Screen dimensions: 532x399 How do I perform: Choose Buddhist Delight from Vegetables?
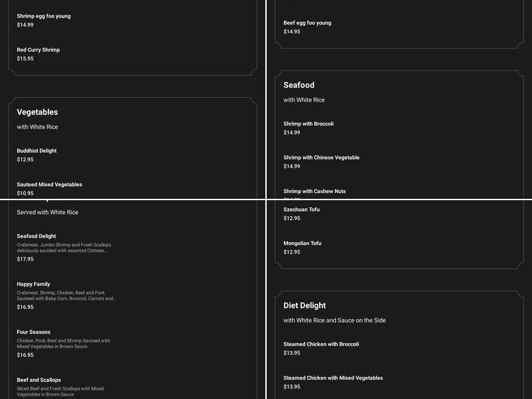tap(37, 151)
